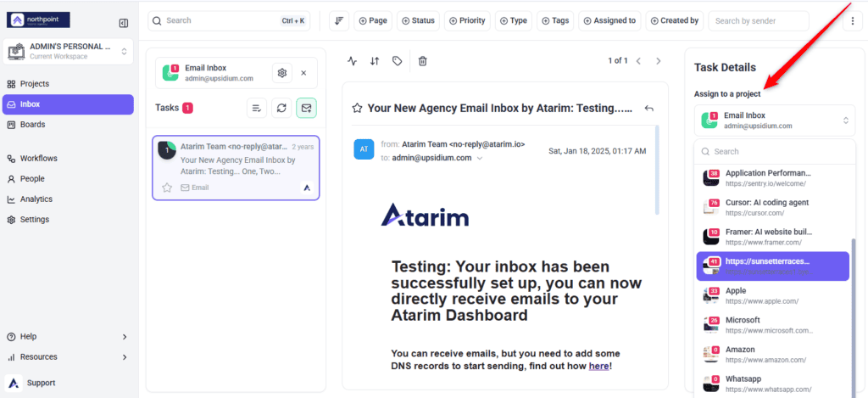Select Cursor: AI coding agent project
This screenshot has height=398, width=868.
[773, 207]
